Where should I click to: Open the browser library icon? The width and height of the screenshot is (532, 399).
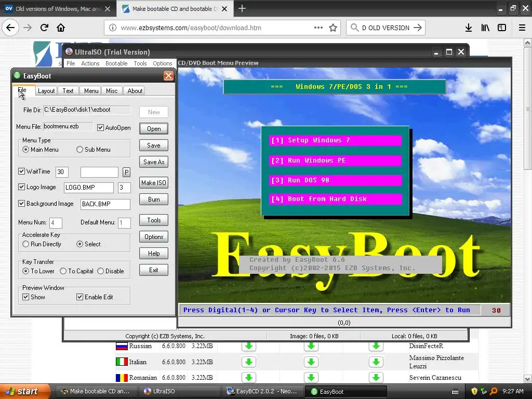coord(485,28)
